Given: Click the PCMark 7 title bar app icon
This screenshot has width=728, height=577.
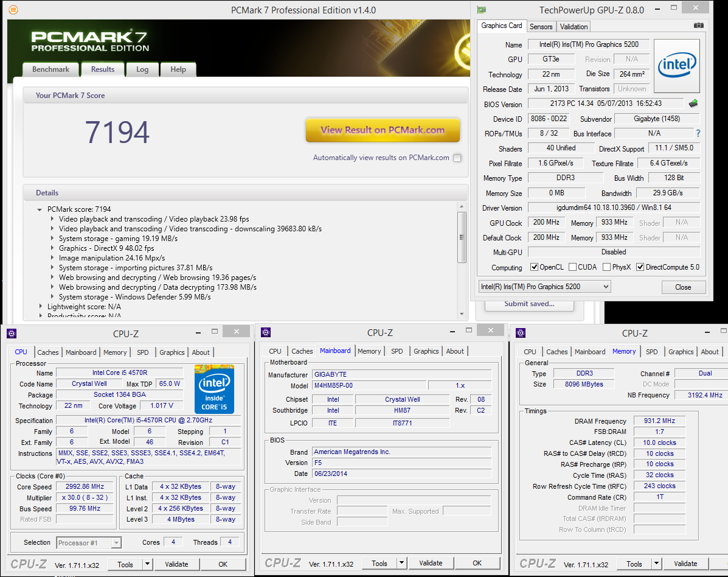Looking at the screenshot, I should point(13,9).
